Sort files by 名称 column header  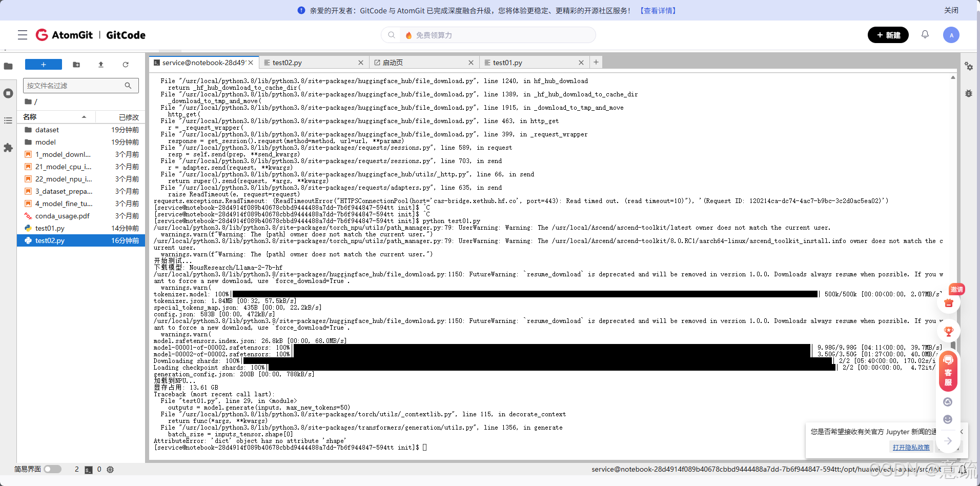point(57,117)
